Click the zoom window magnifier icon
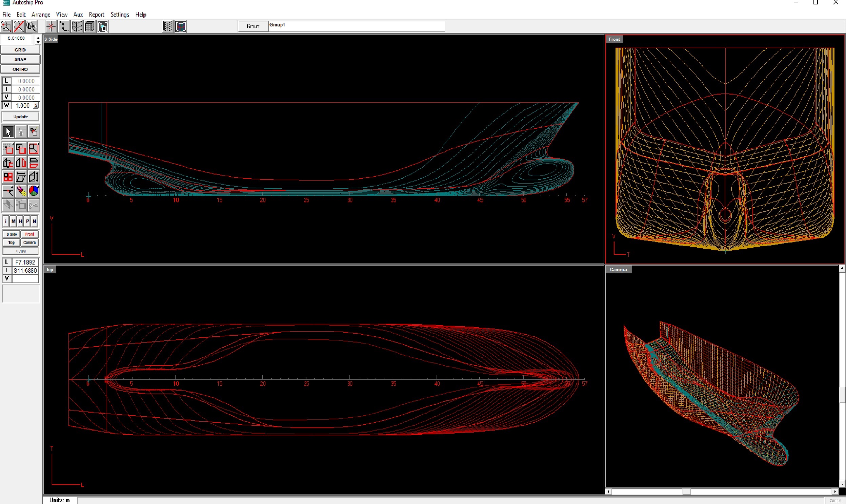The width and height of the screenshot is (846, 504). [6, 26]
